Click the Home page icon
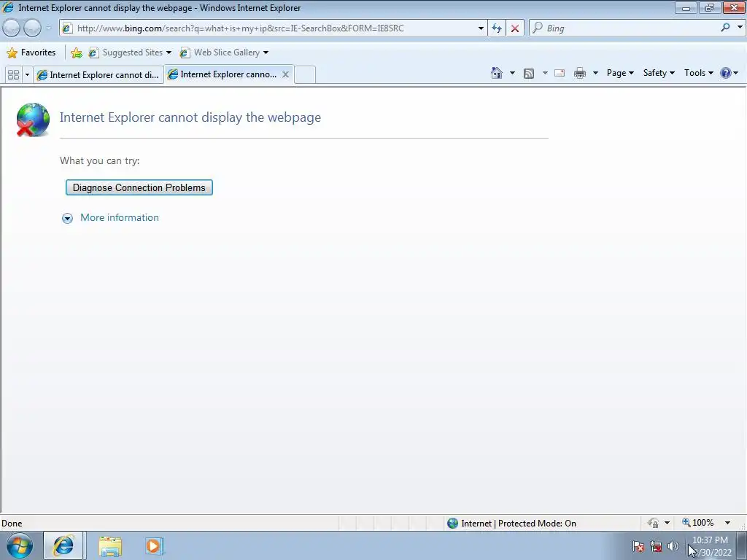The height and width of the screenshot is (560, 747). (x=496, y=73)
